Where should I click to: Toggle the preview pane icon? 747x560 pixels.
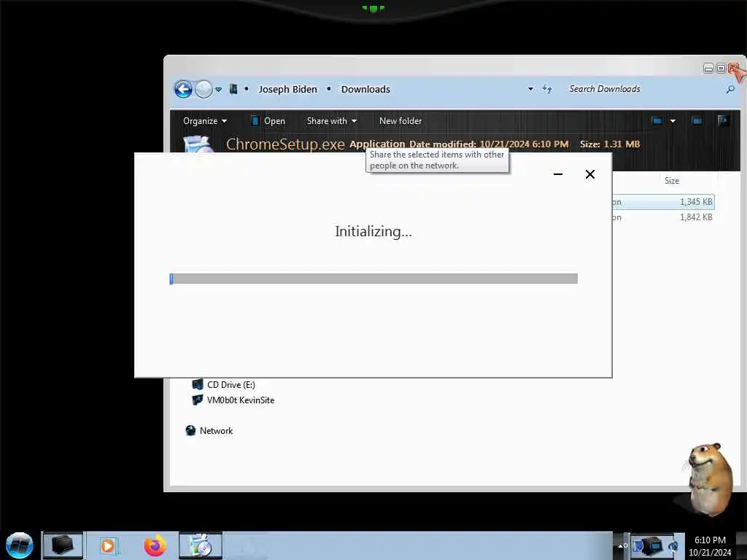point(697,121)
